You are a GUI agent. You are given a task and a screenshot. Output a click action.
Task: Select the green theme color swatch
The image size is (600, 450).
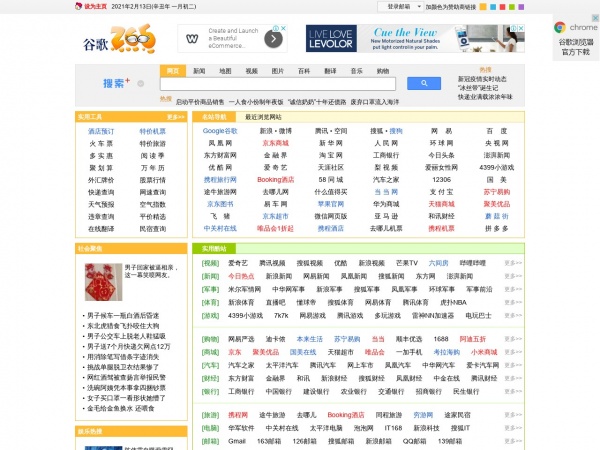click(x=512, y=7)
